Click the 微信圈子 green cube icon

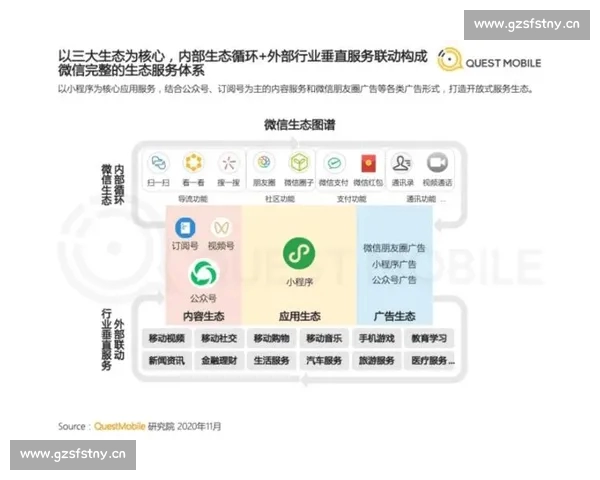tap(299, 163)
